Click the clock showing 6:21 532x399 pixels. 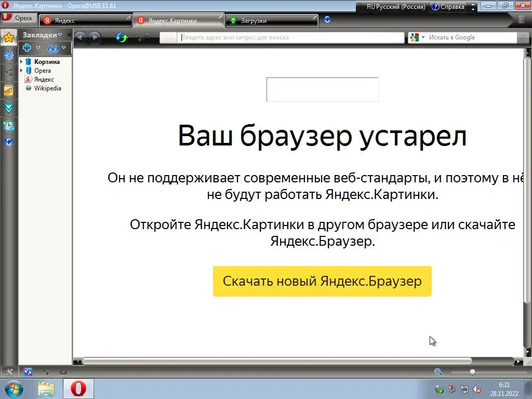point(504,385)
